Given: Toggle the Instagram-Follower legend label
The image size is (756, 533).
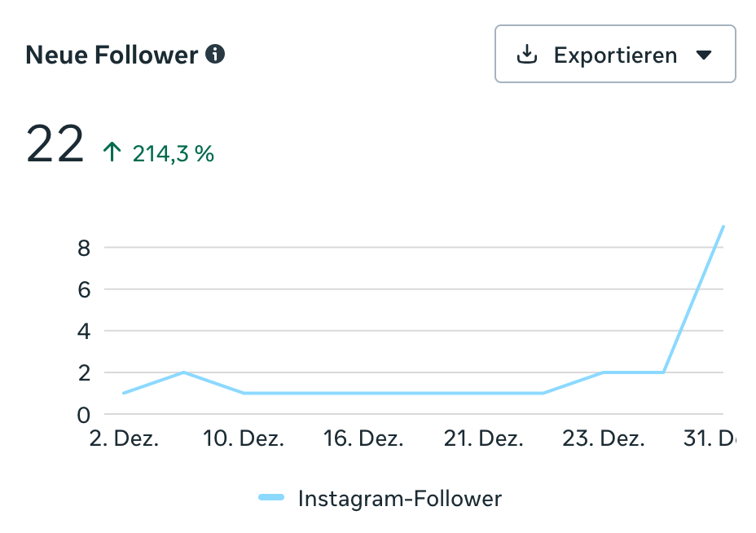Looking at the screenshot, I should coord(400,498).
